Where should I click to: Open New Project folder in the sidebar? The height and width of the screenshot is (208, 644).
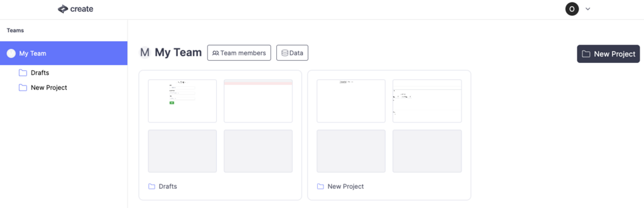coord(49,87)
